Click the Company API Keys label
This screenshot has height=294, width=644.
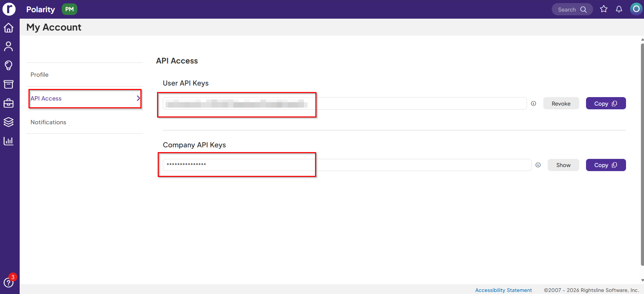pos(194,145)
